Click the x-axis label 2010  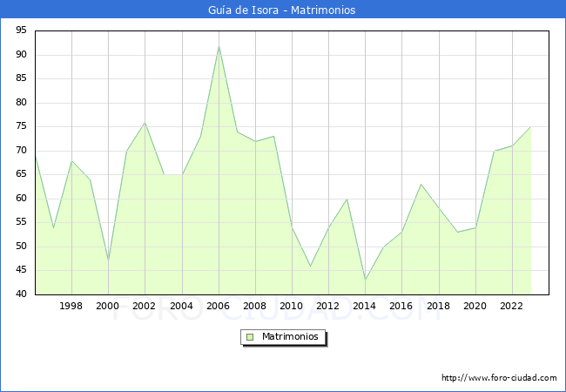tap(292, 306)
